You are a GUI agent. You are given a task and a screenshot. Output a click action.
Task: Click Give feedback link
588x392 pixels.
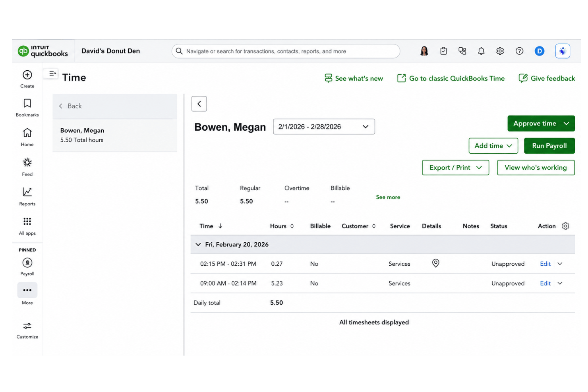[547, 78]
